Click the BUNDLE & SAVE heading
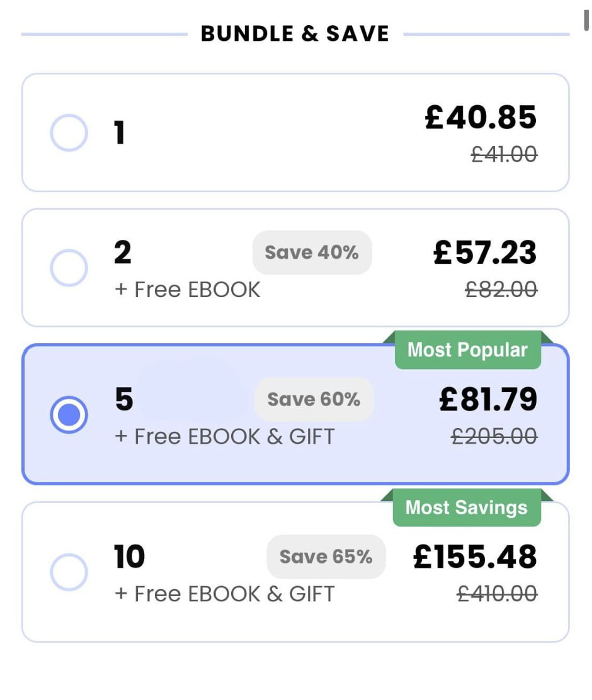The width and height of the screenshot is (592, 700). click(295, 33)
